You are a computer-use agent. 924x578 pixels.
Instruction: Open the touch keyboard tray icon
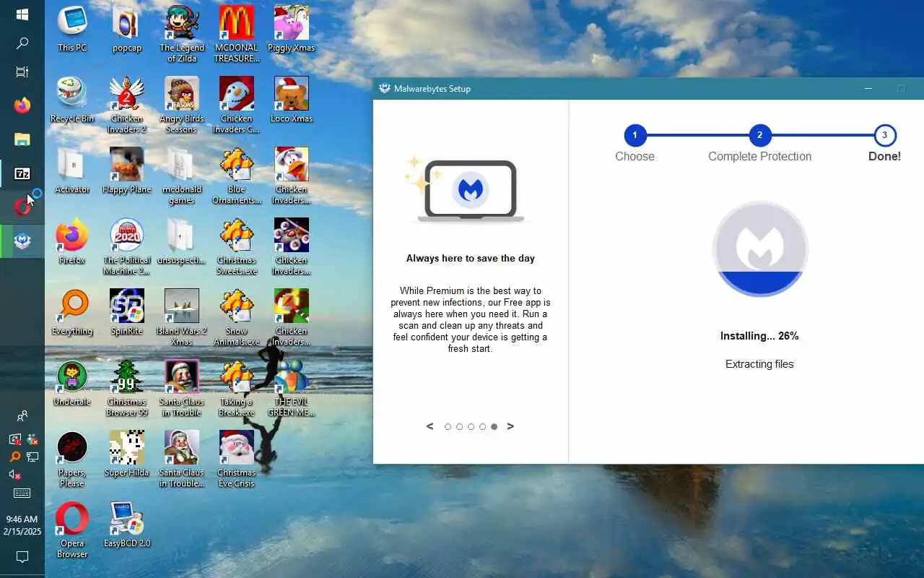click(22, 493)
